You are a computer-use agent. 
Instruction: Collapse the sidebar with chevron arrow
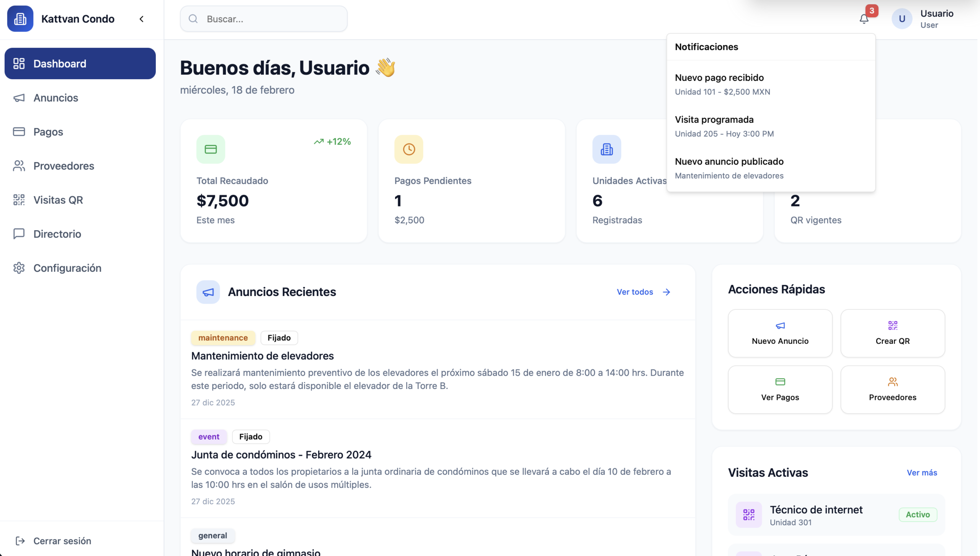tap(142, 19)
